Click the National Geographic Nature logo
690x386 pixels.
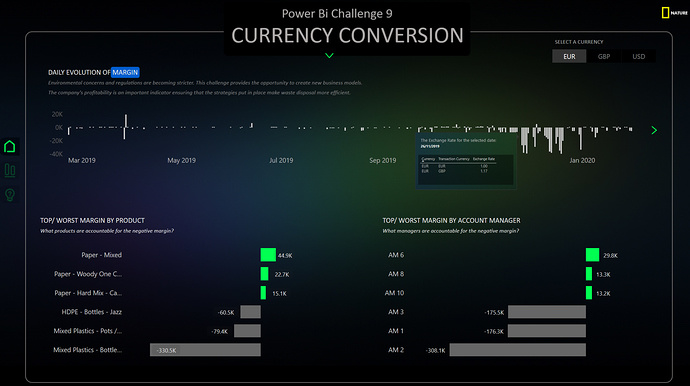coord(674,13)
